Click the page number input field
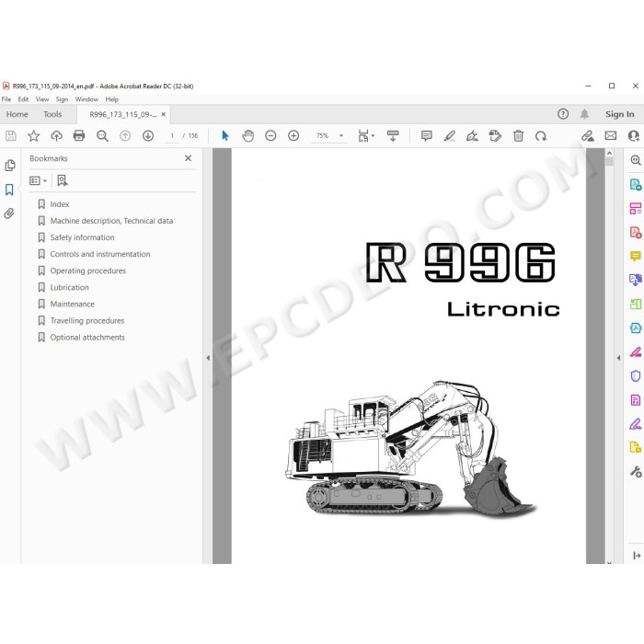 pyautogui.click(x=172, y=135)
